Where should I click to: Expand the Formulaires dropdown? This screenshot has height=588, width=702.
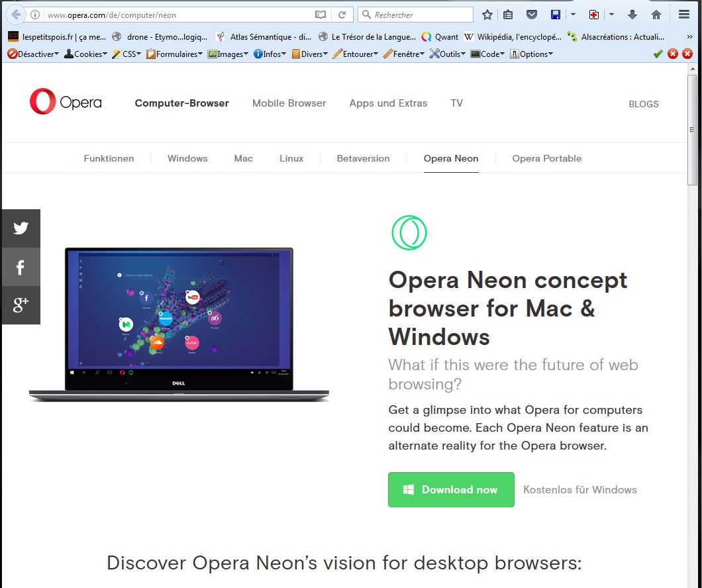(174, 54)
